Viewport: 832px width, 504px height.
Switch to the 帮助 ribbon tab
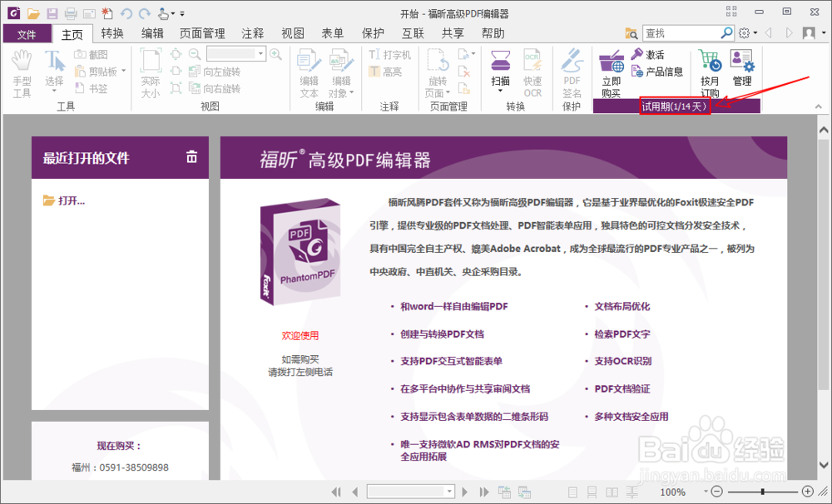pyautogui.click(x=493, y=33)
